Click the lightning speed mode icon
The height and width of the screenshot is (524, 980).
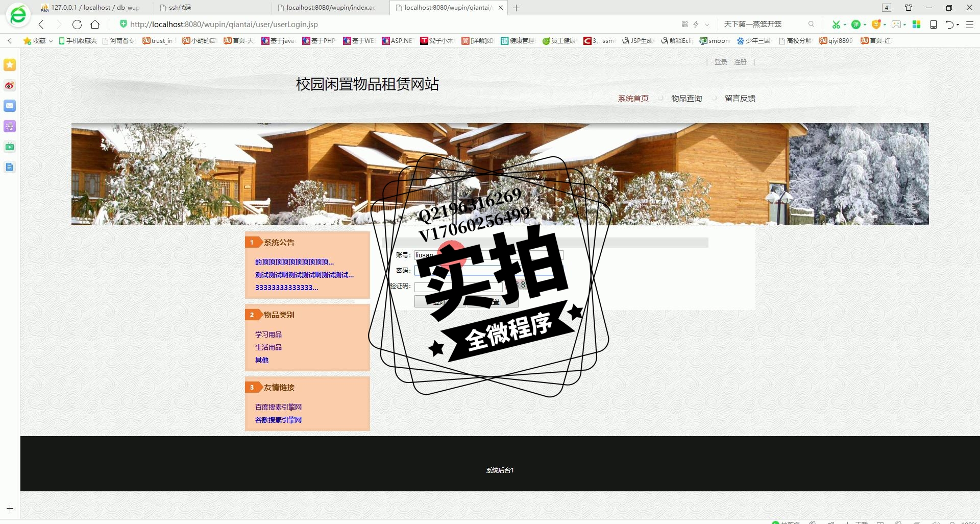click(x=696, y=24)
